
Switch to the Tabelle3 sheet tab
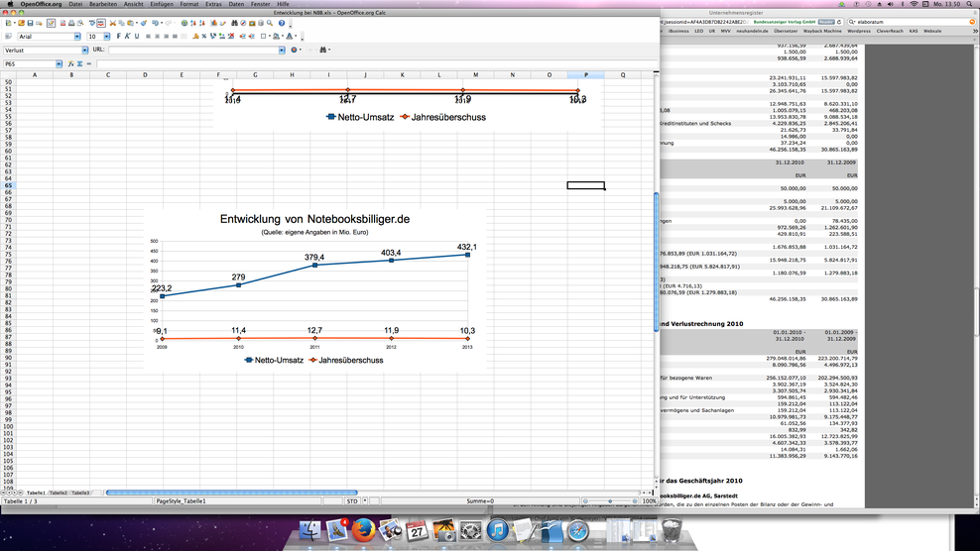80,493
